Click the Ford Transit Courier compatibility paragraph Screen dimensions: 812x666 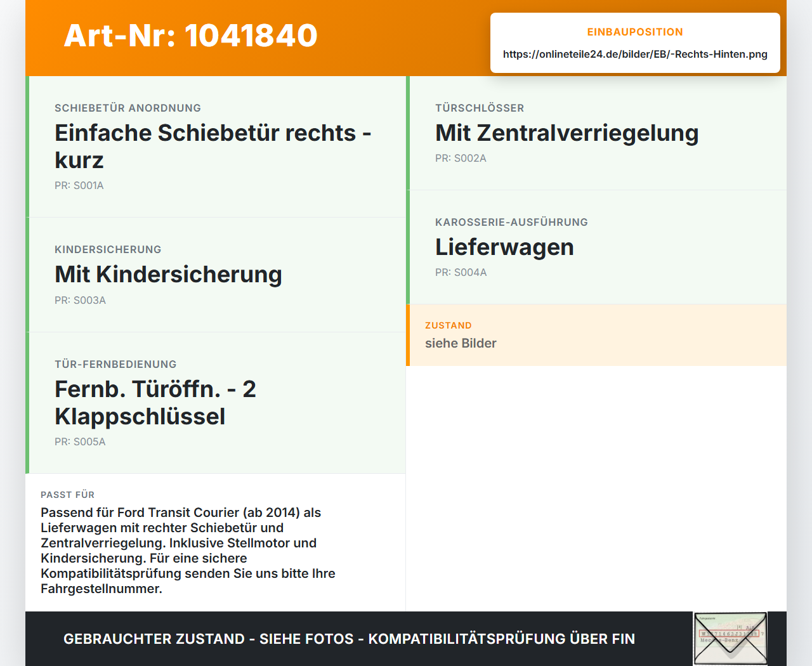tap(188, 551)
